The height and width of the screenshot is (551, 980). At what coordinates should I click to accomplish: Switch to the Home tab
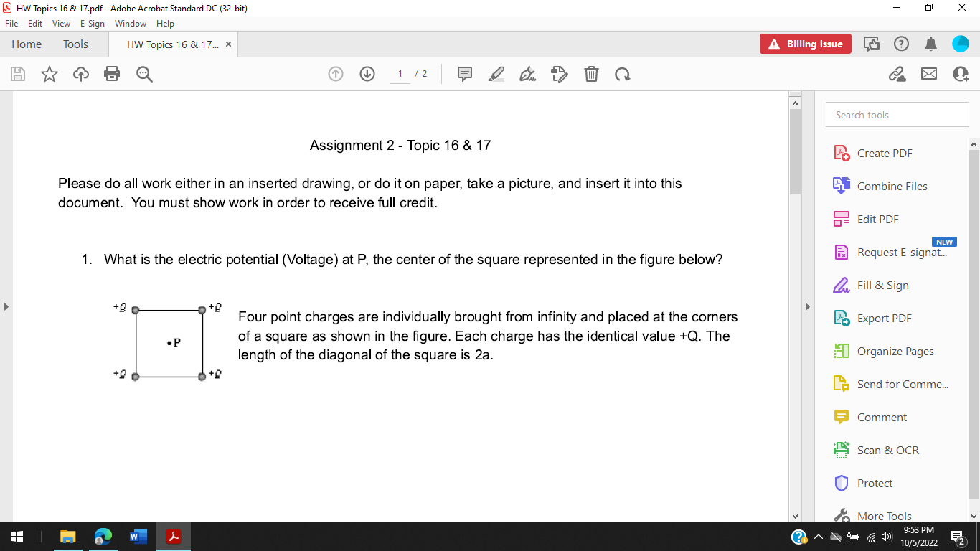[x=27, y=44]
